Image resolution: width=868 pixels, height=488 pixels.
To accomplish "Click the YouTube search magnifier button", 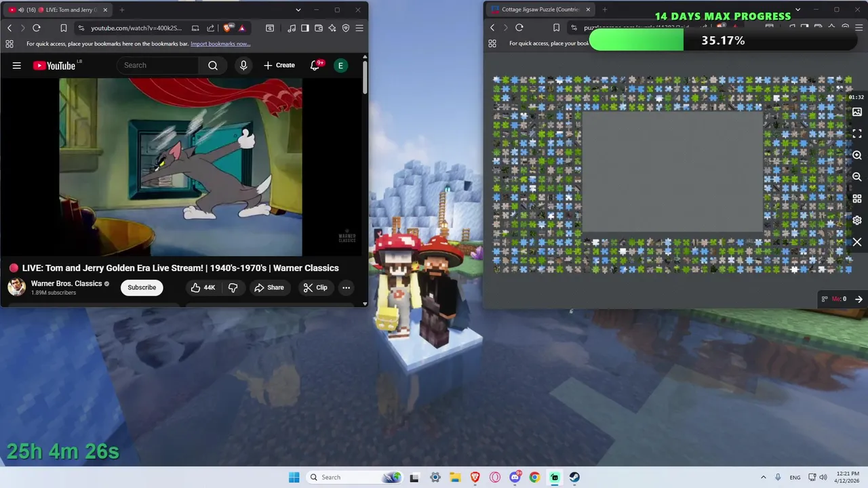I will 213,66.
